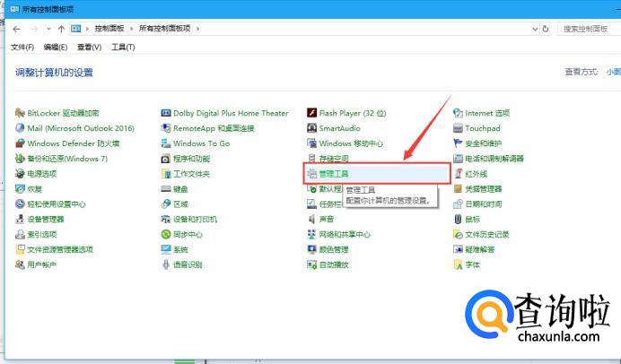Go up one folder level
This screenshot has width=621, height=364.
[61, 29]
